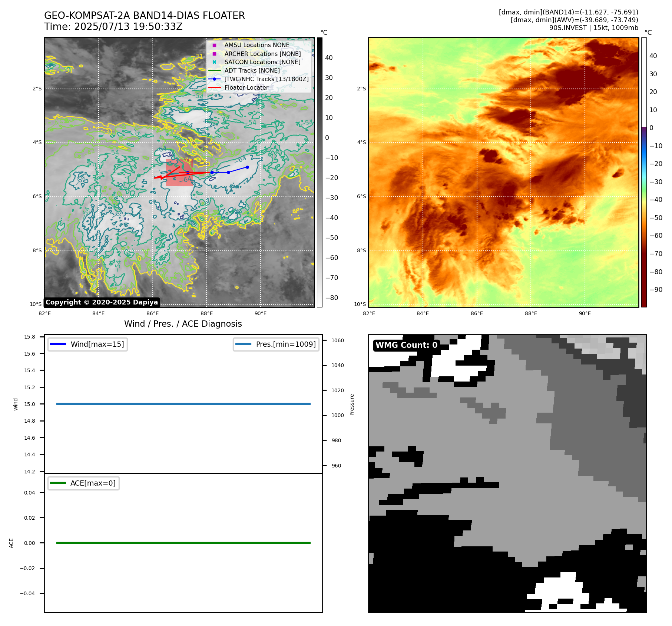Click the °C unit above grayscale colorbar

[324, 33]
